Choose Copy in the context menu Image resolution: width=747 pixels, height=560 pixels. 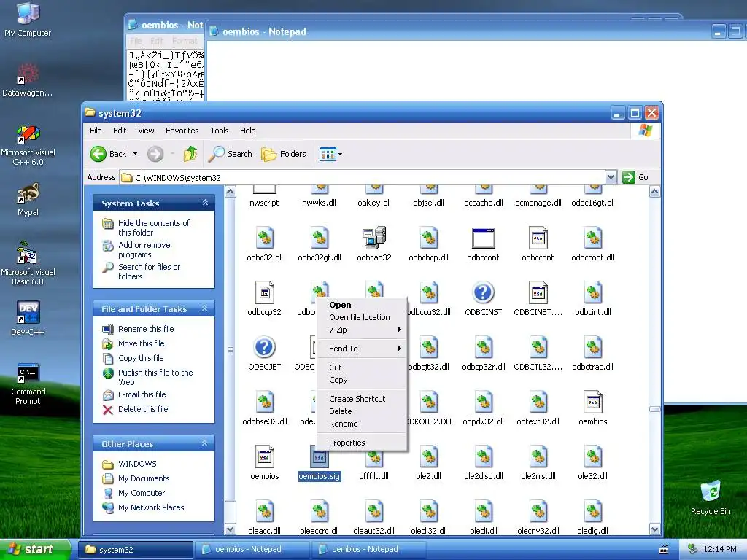click(362, 380)
